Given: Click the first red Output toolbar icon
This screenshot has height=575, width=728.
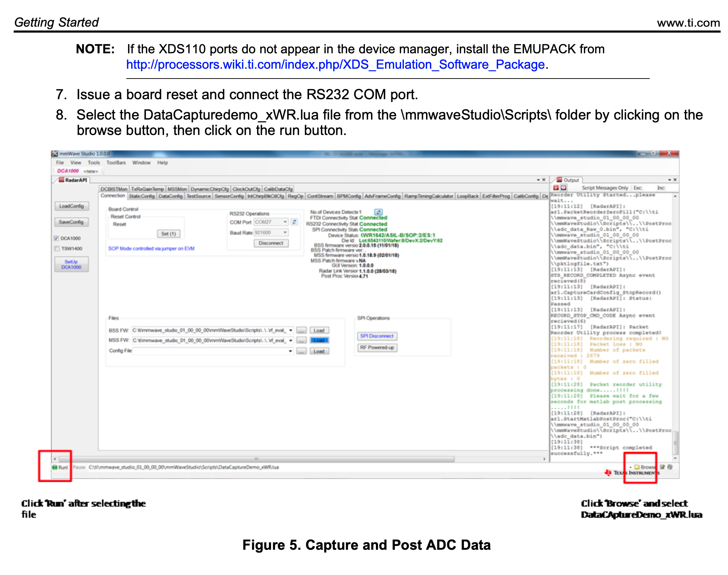Looking at the screenshot, I should click(556, 188).
